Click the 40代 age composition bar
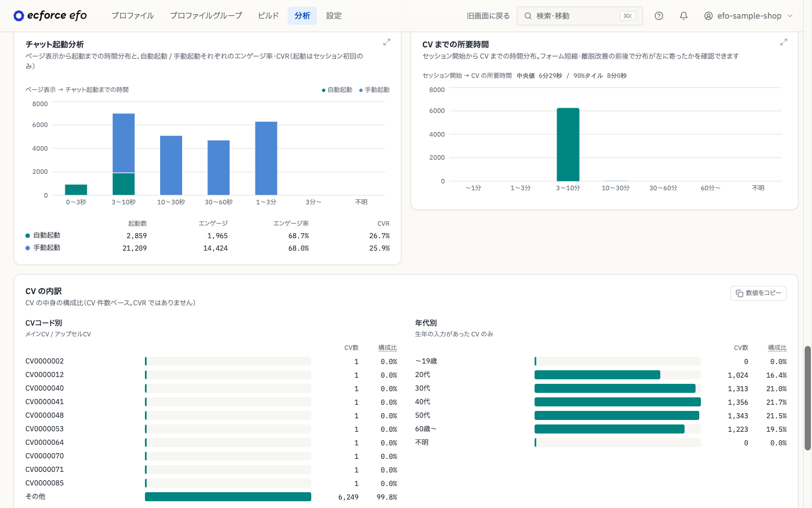This screenshot has height=508, width=812. click(617, 402)
